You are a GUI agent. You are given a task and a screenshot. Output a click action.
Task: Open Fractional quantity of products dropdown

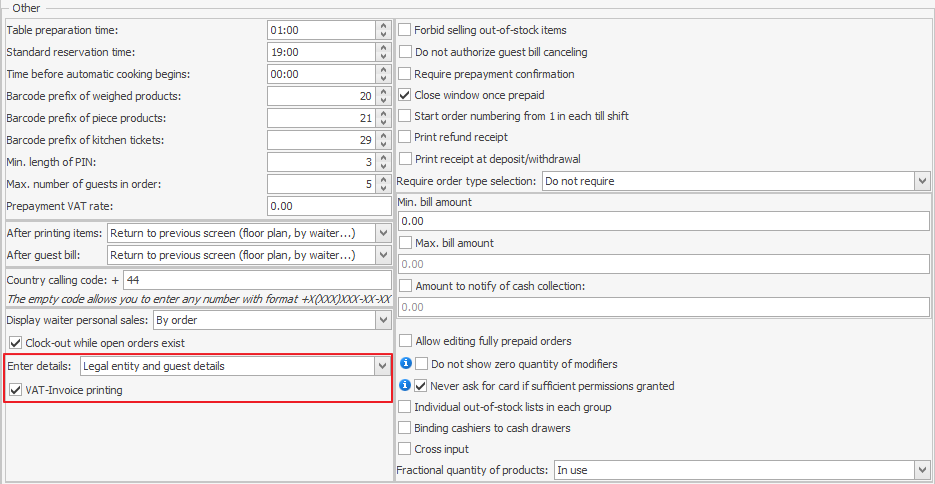coord(921,470)
